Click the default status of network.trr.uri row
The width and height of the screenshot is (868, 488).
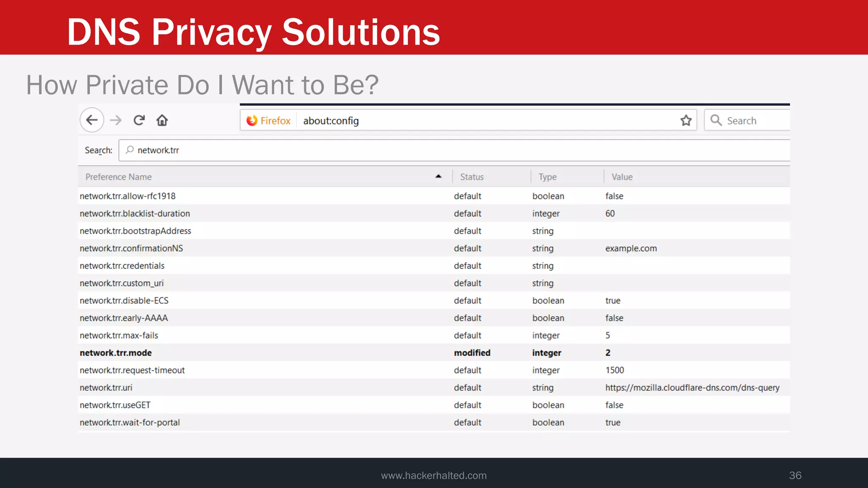[x=467, y=387]
